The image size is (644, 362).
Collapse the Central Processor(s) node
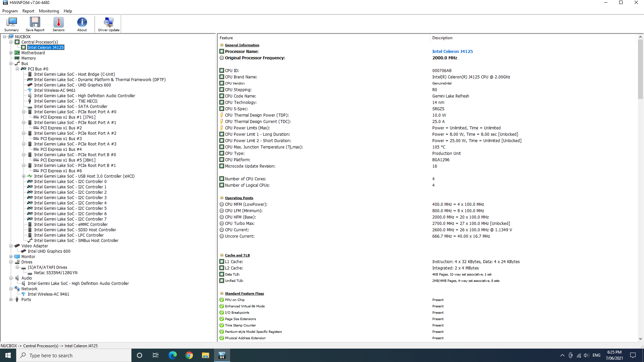(x=11, y=42)
